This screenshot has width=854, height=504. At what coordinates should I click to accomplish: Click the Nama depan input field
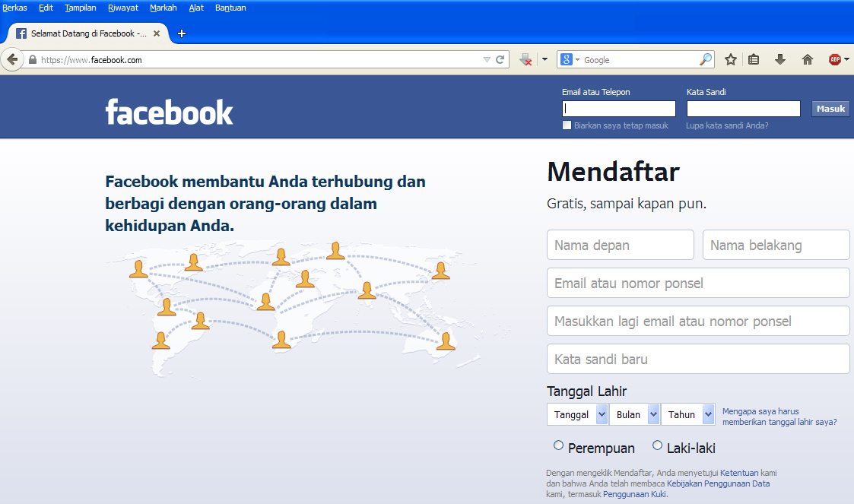[620, 246]
